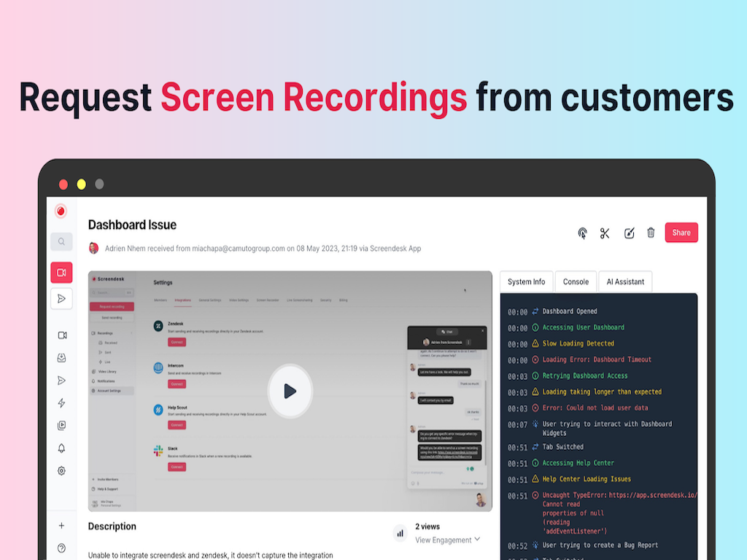Click the Share button
The width and height of the screenshot is (747, 560).
[x=681, y=232]
